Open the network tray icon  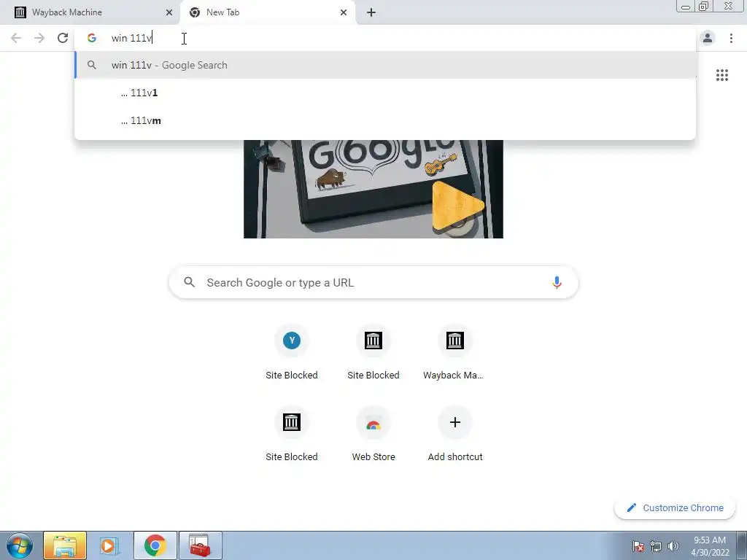point(656,546)
